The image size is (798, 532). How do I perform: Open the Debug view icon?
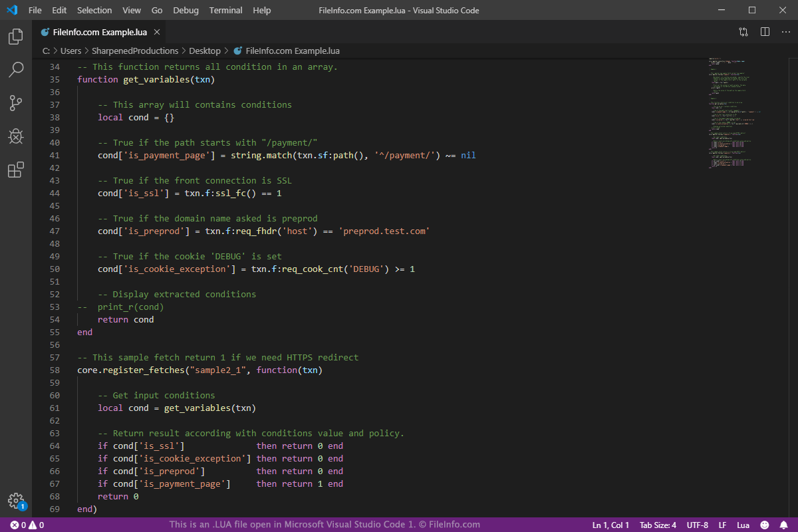pyautogui.click(x=16, y=136)
